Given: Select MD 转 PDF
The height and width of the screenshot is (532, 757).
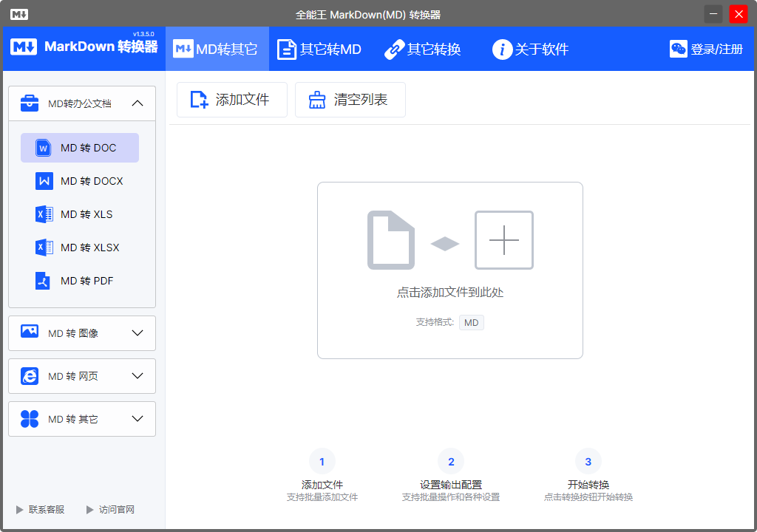Looking at the screenshot, I should pos(80,281).
